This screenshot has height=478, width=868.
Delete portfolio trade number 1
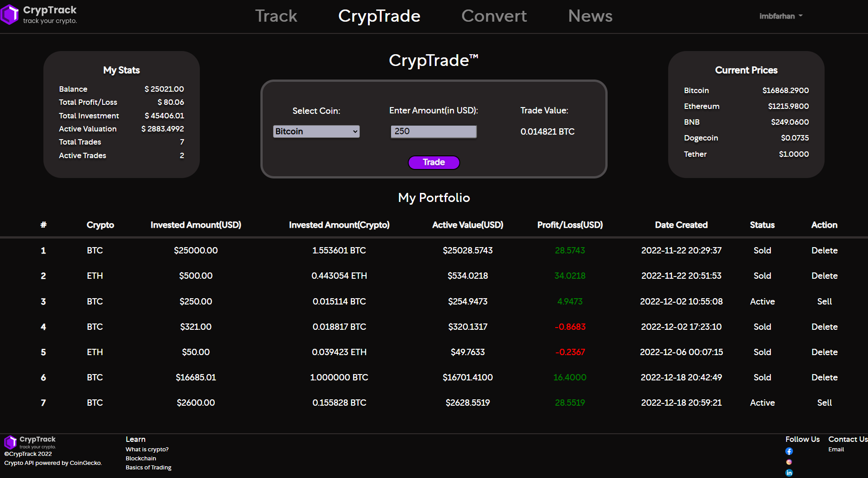click(824, 250)
